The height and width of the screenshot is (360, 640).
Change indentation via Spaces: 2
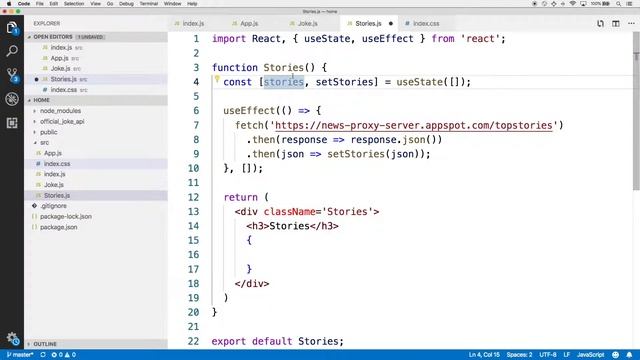[x=519, y=355]
